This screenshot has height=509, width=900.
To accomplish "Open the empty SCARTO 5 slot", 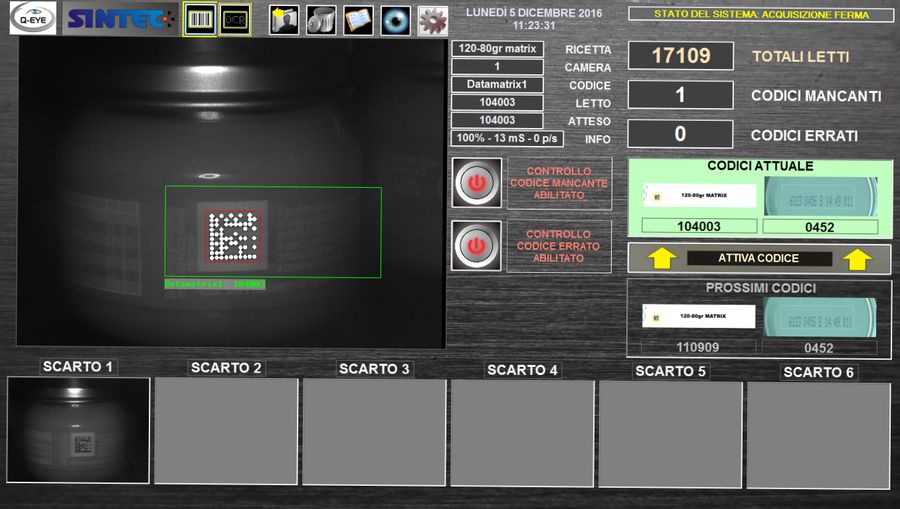I will [670, 434].
